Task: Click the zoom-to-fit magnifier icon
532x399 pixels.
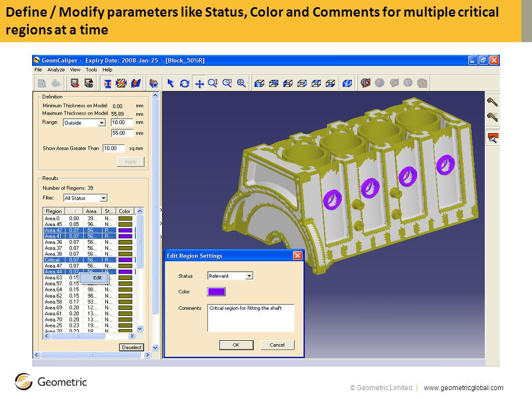Action: (241, 83)
